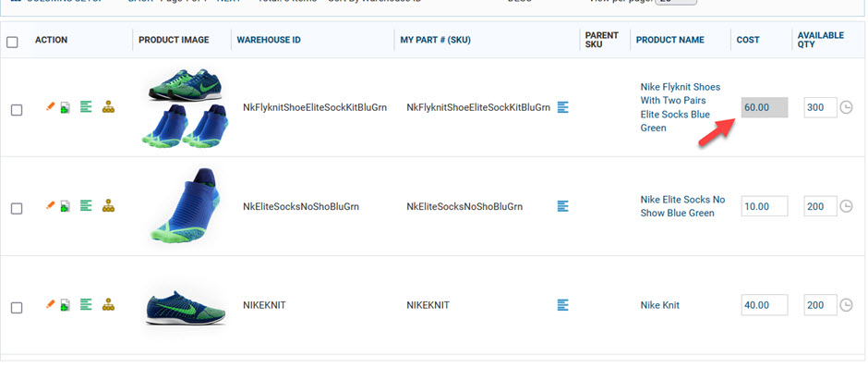This screenshot has height=368, width=868.
Task: Open the green lines icon in the NIKEKNIT row
Action: pyautogui.click(x=86, y=304)
